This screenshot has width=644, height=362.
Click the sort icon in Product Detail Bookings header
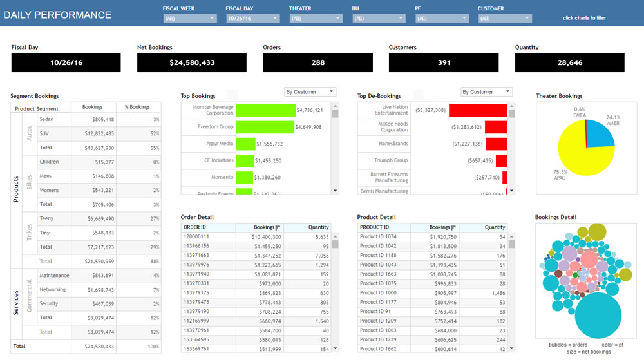point(453,227)
